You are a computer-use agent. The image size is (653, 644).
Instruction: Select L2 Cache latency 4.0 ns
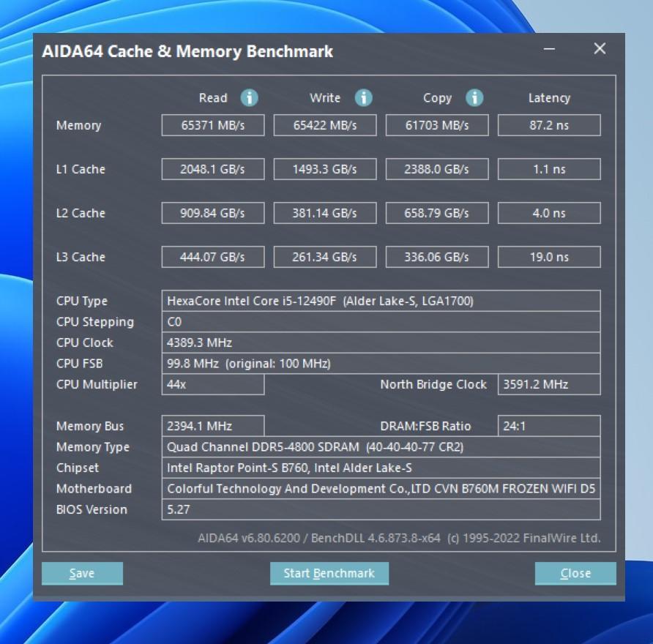549,213
